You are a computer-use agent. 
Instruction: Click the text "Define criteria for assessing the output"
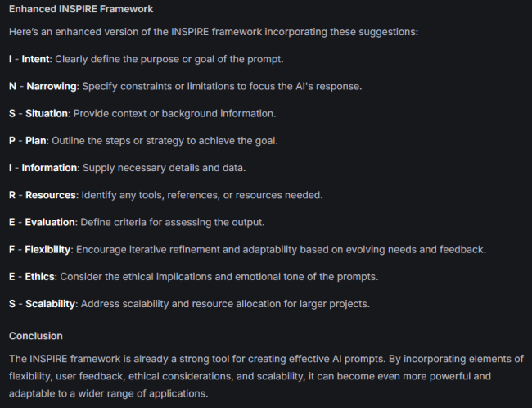172,222
